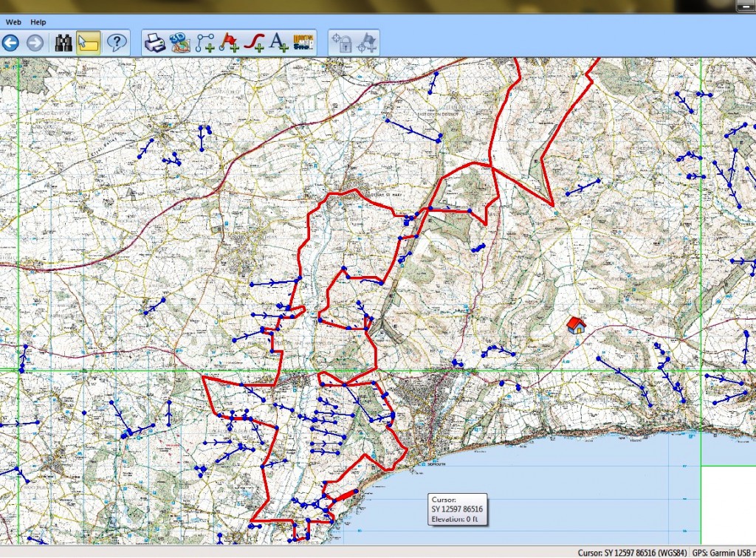Image resolution: width=756 pixels, height=558 pixels.
Task: Toggle the cursor information pointer tool
Action: (88, 44)
